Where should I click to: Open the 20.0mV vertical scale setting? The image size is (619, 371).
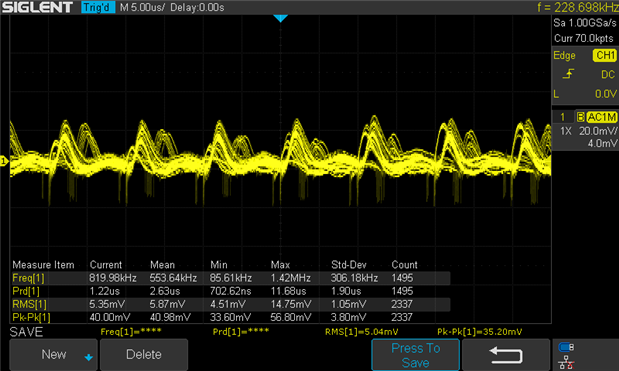tap(598, 131)
